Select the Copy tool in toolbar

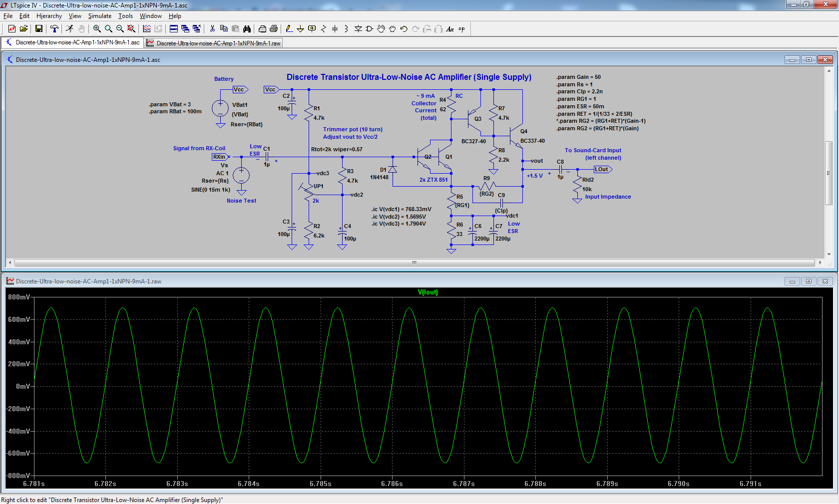click(x=224, y=29)
